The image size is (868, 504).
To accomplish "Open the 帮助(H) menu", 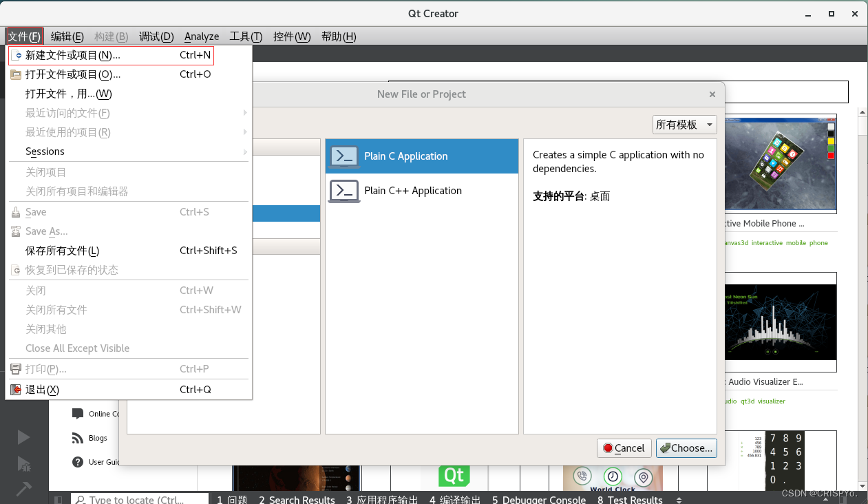I will click(x=339, y=36).
